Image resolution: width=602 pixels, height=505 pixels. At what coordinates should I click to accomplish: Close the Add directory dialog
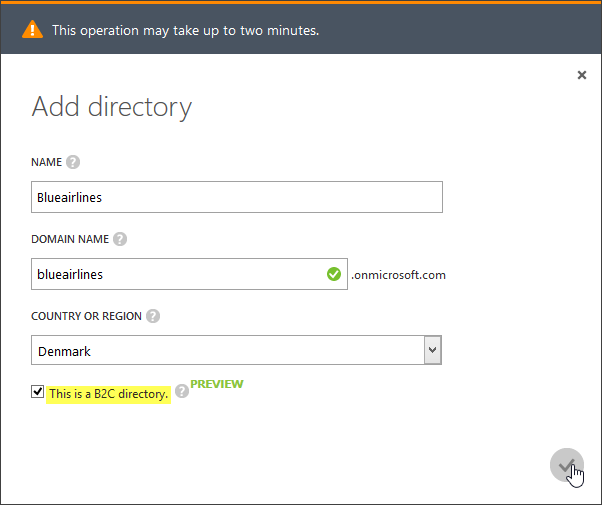click(582, 75)
